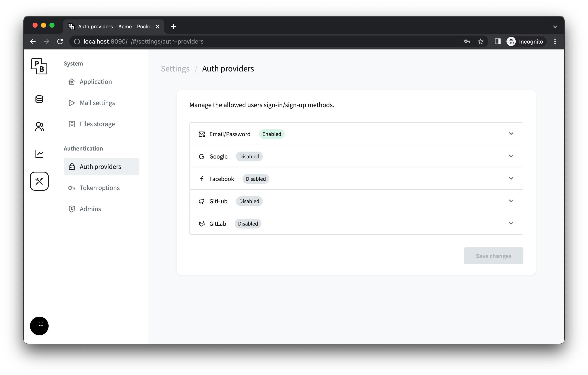This screenshot has height=375, width=588.
Task: Click the Files storage menu item
Action: 97,124
